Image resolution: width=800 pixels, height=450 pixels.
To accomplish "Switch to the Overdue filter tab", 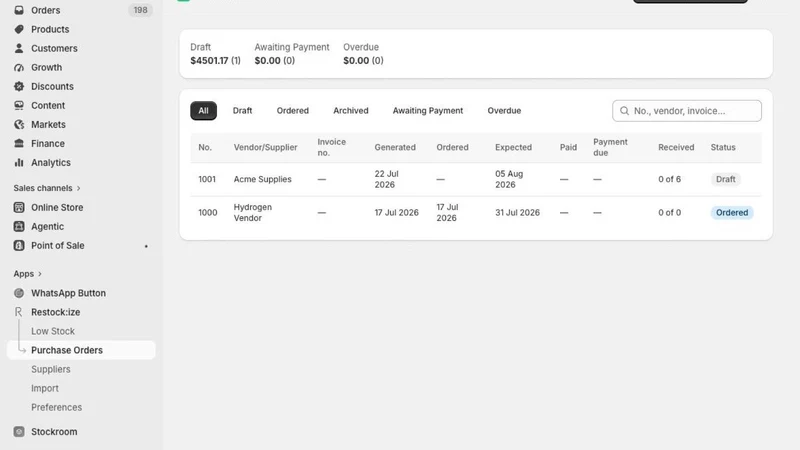I will [504, 111].
